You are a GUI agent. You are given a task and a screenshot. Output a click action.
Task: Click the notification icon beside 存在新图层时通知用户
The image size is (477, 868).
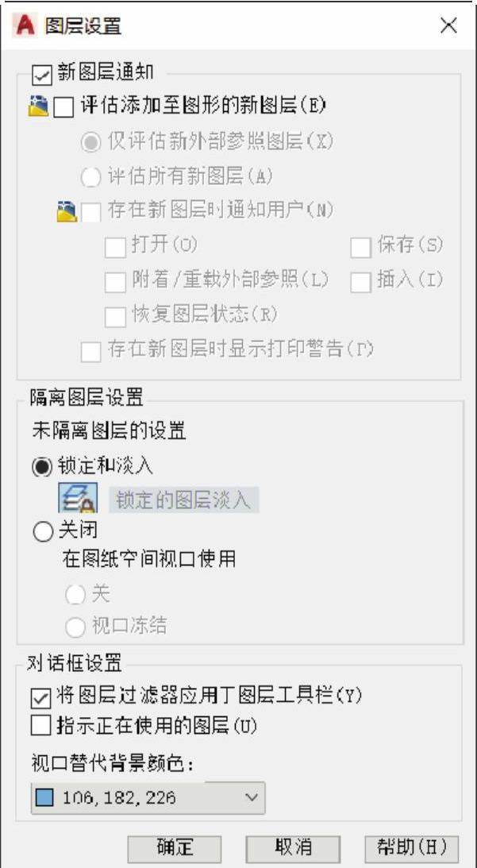67,211
